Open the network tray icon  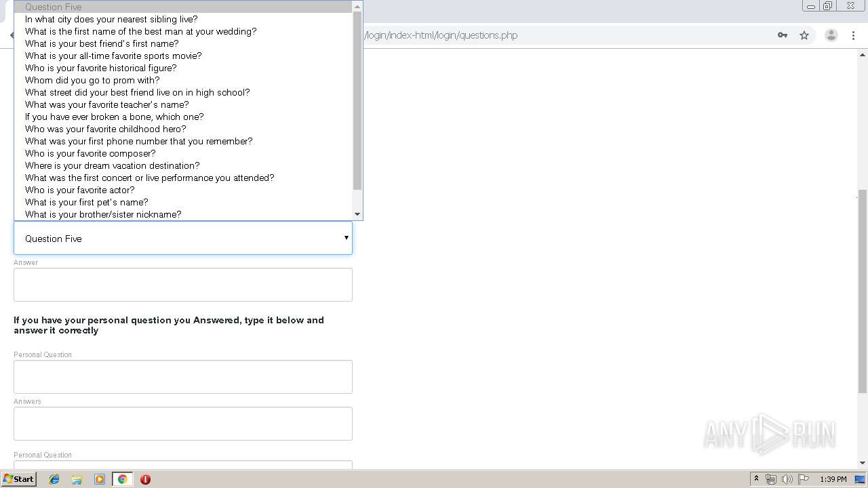[x=771, y=479]
